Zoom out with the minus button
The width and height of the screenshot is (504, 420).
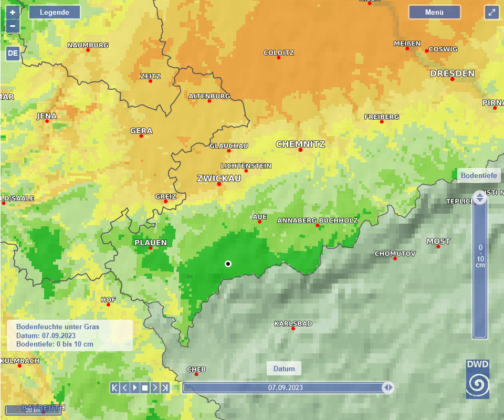click(x=13, y=26)
